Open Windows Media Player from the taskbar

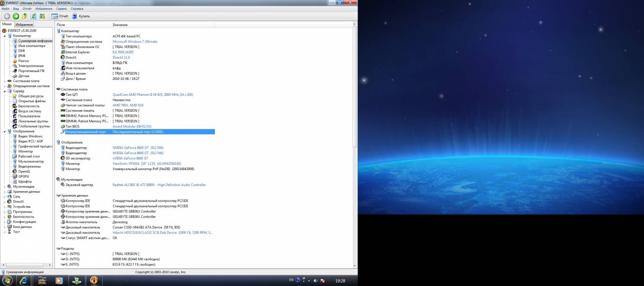coord(59,280)
